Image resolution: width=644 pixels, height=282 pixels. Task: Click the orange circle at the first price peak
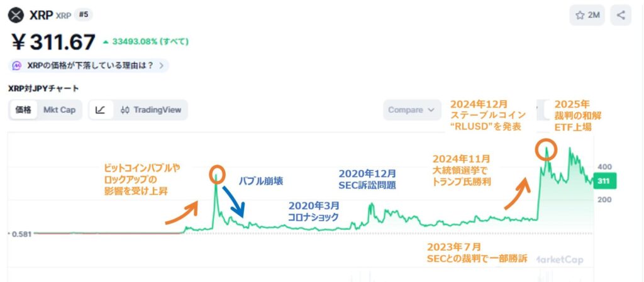[216, 174]
